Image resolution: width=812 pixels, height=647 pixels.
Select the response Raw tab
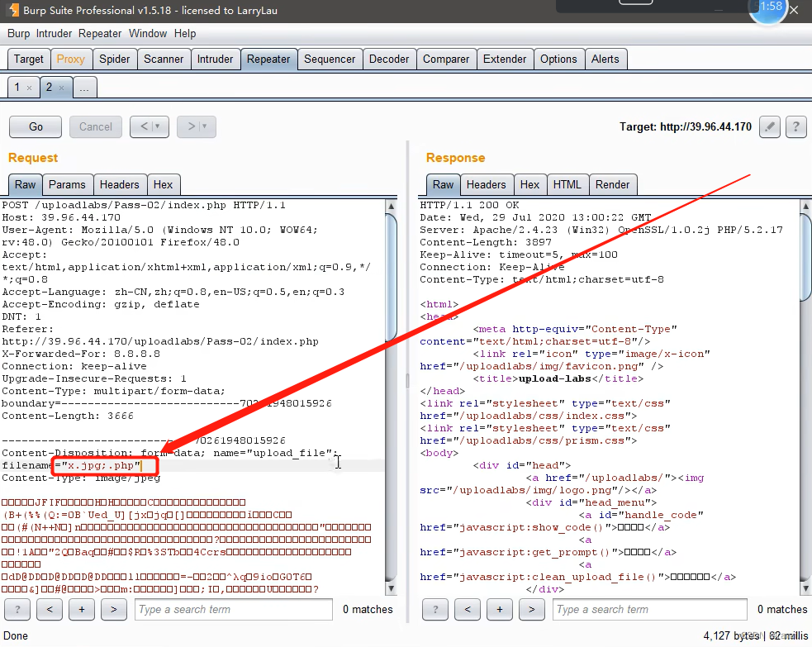click(x=444, y=185)
